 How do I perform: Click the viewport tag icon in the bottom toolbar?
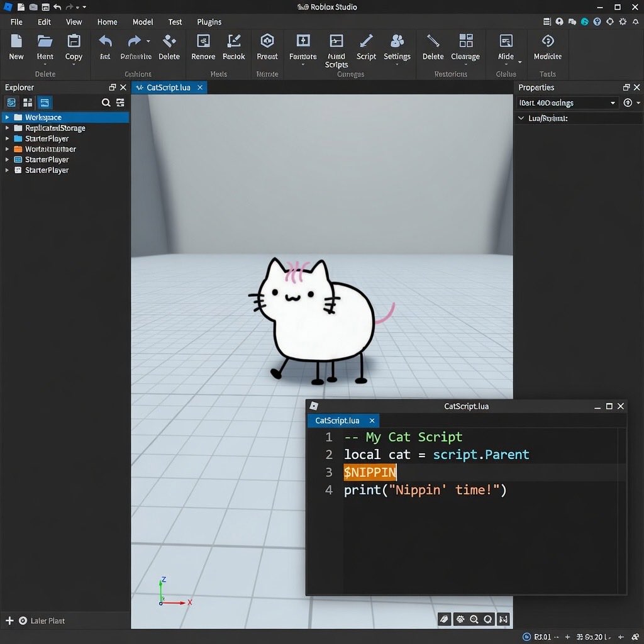coord(445,619)
